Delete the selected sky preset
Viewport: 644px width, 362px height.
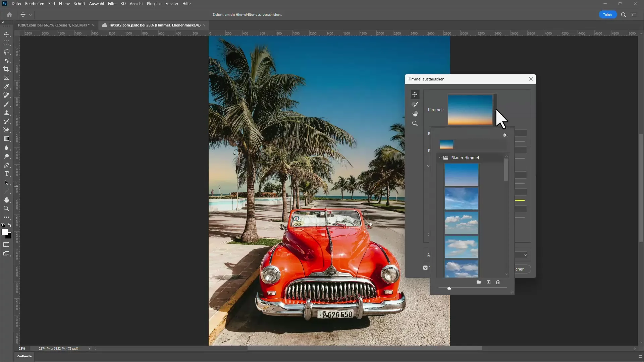[x=498, y=282]
